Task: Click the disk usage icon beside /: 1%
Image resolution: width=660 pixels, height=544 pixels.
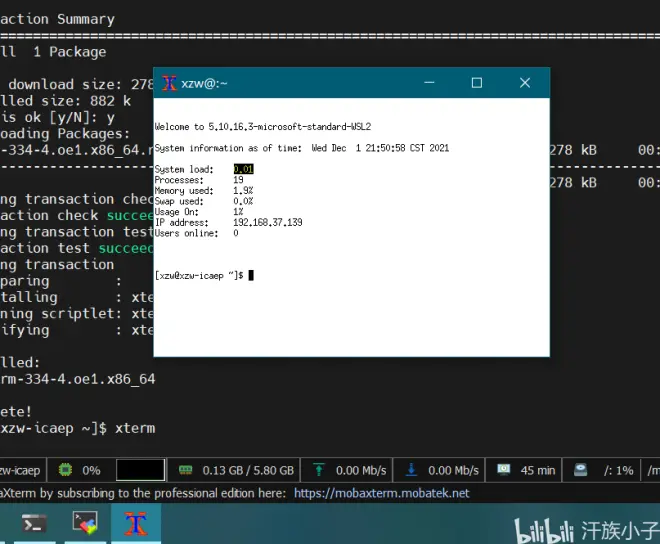Action: pos(580,469)
